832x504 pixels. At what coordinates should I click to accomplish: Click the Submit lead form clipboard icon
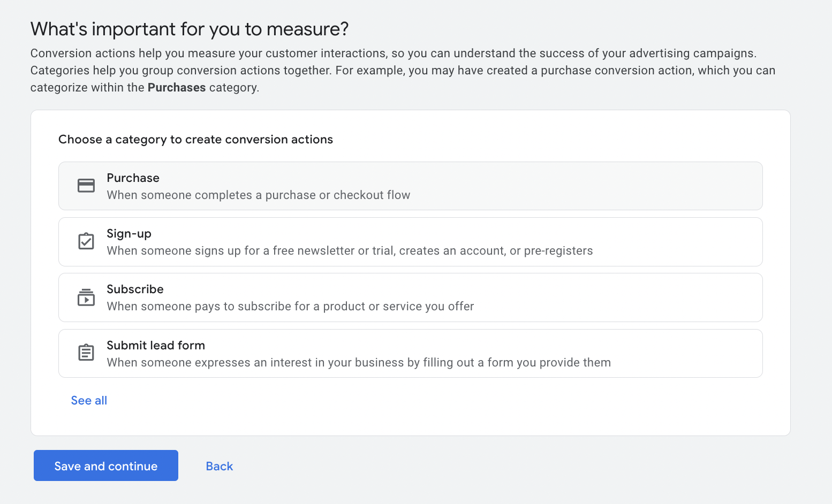[x=86, y=353]
